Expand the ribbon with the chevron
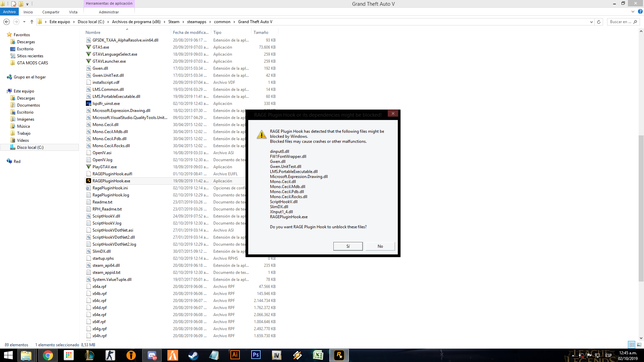 633,12
